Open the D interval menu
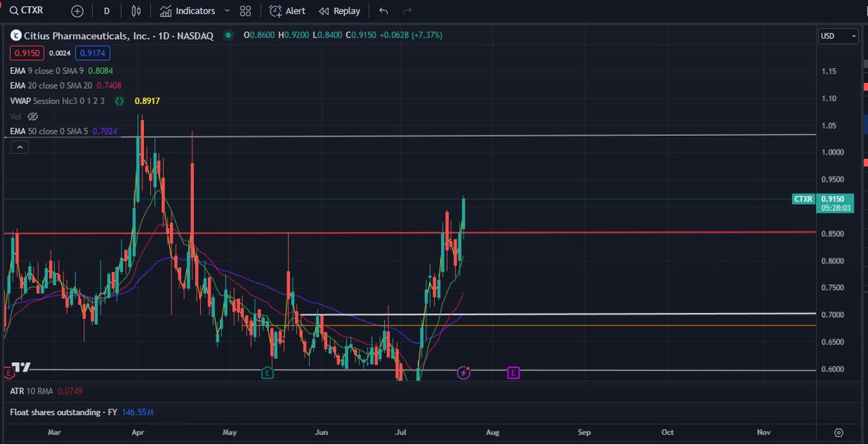Screen dimensions: 868x444 [x=106, y=11]
